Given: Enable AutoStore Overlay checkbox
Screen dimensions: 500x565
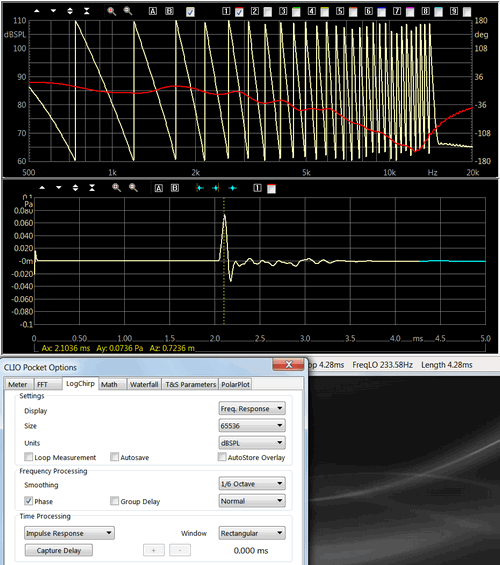Looking at the screenshot, I should click(x=222, y=457).
